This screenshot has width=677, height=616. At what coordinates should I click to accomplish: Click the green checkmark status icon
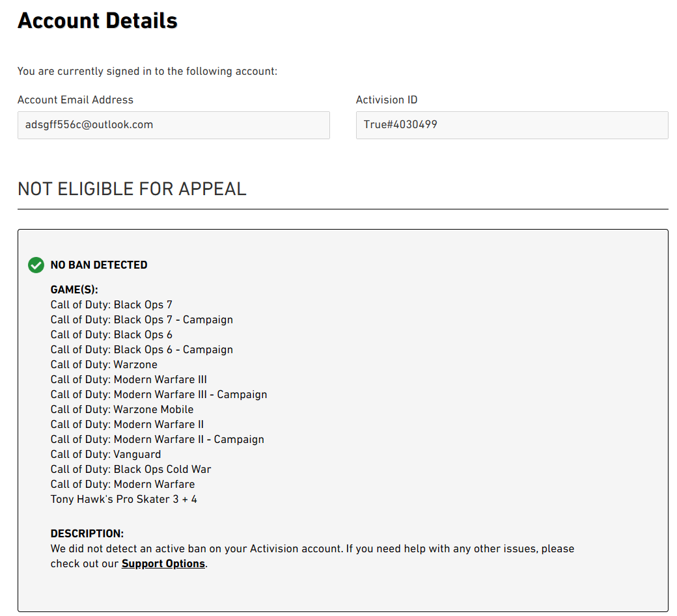[36, 265]
